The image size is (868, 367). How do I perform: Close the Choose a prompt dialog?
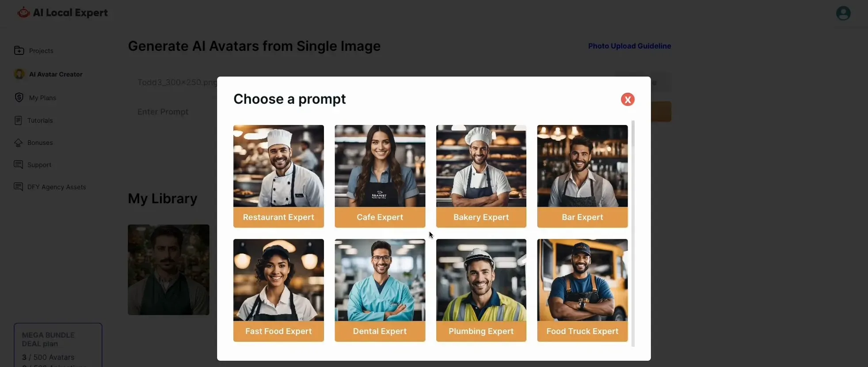(627, 99)
